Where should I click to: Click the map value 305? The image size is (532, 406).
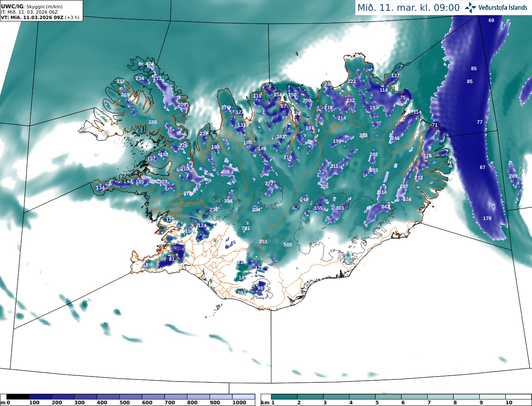tap(325, 186)
